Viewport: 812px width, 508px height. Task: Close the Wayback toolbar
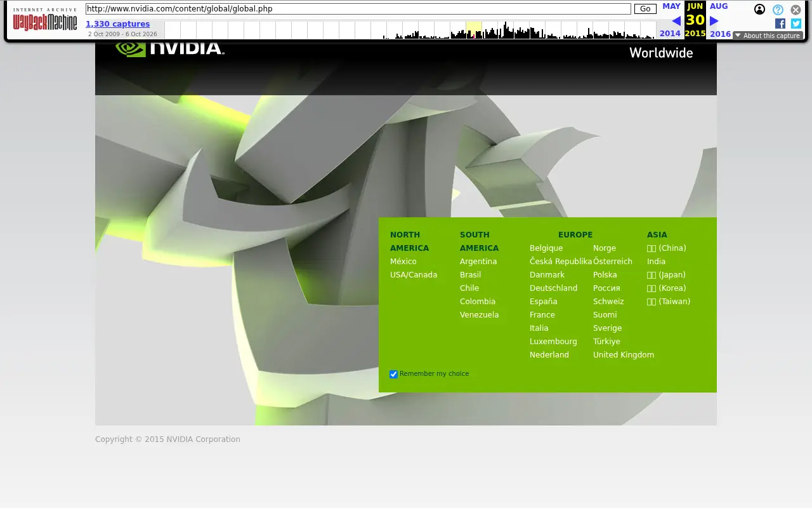pos(796,10)
